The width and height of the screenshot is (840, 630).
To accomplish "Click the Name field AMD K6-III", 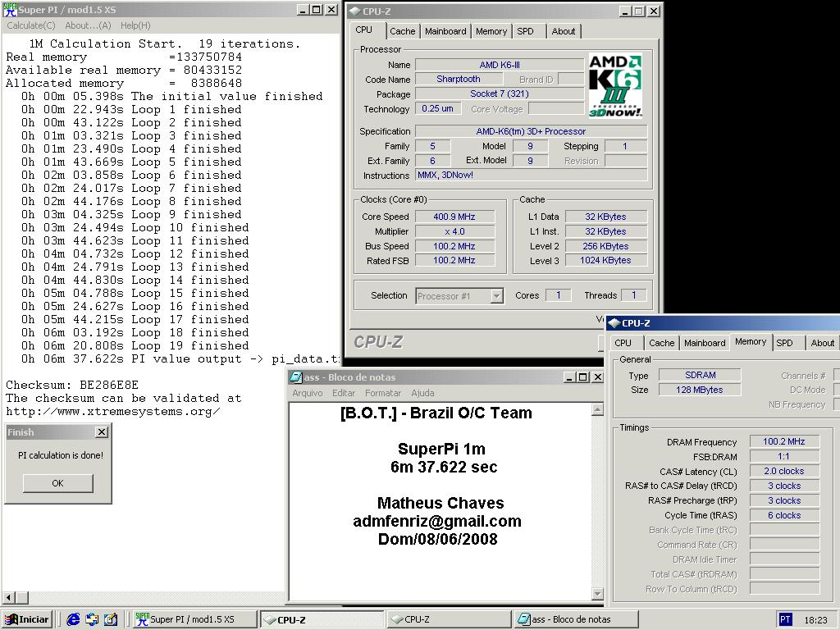I will [x=500, y=65].
